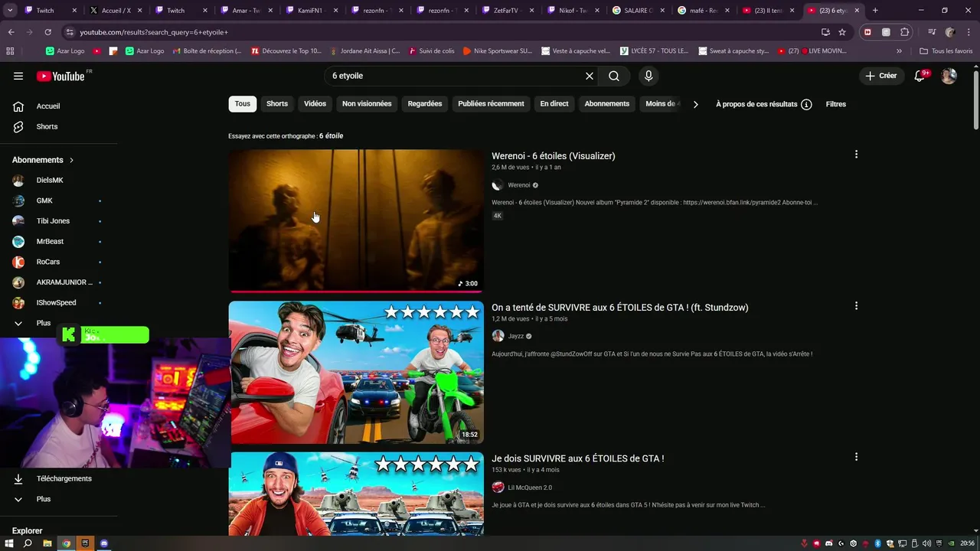Open options menu for Lil McQueen video

click(856, 457)
